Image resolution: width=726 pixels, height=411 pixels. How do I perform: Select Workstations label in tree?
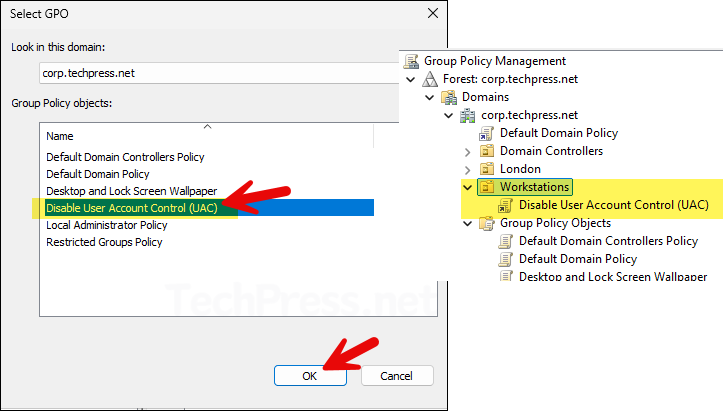[x=534, y=187]
